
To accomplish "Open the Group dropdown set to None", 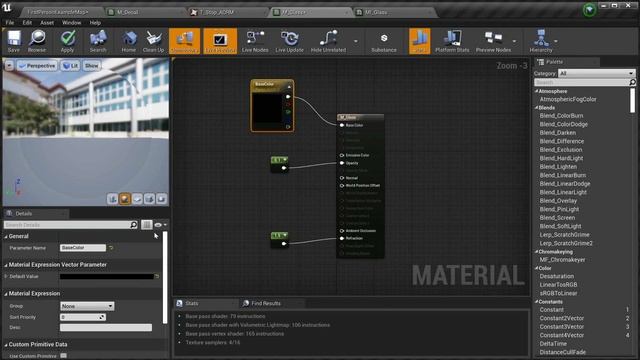I will (x=87, y=306).
